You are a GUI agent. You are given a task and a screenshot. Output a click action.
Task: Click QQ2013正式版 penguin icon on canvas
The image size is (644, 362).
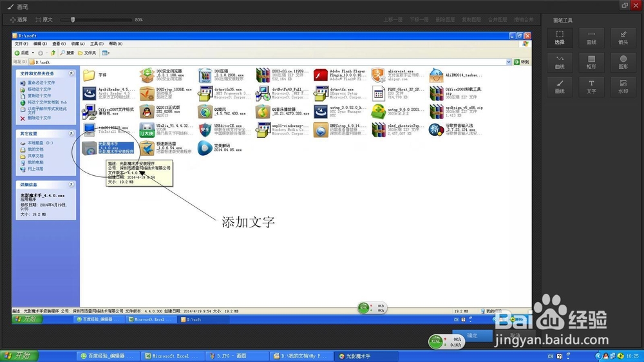pos(147,111)
